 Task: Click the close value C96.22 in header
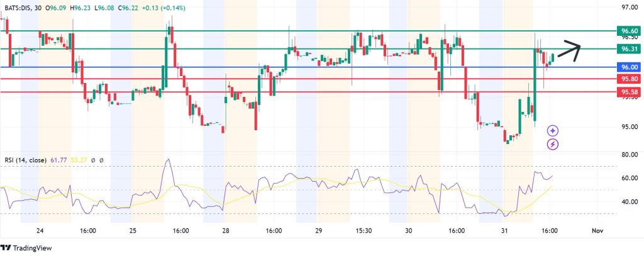[128, 8]
